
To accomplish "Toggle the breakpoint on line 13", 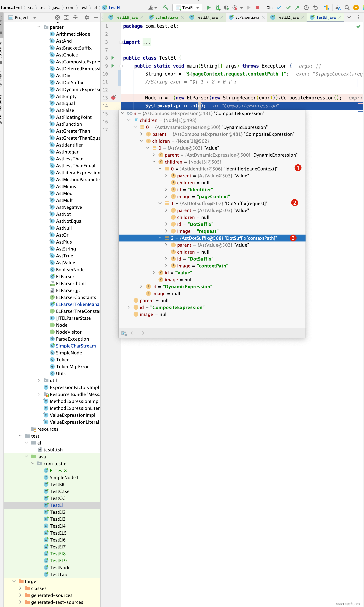I will pos(113,98).
